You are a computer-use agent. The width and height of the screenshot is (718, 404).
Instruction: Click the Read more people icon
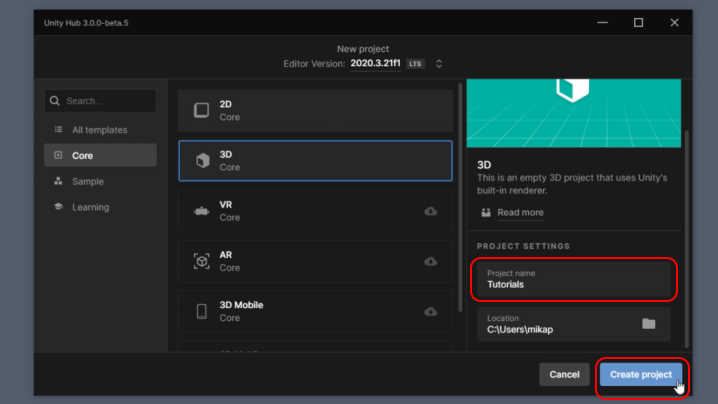pyautogui.click(x=486, y=212)
